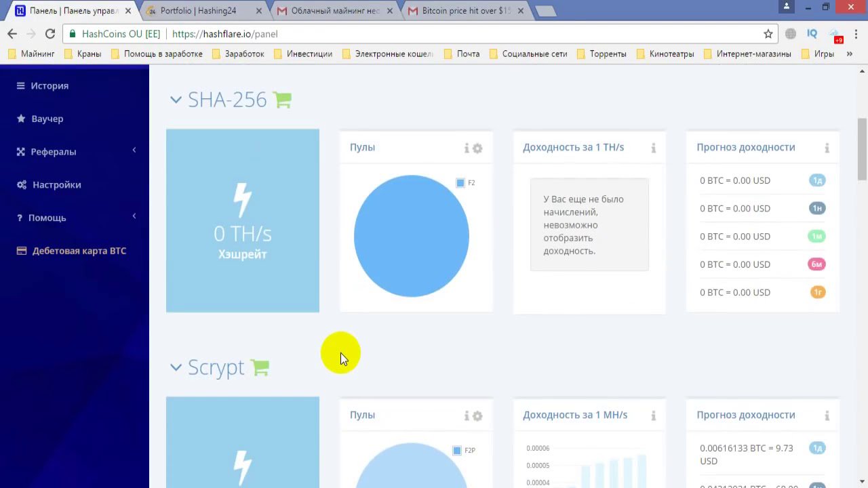
Task: Open the Почта bookmarks folder
Action: [x=461, y=54]
